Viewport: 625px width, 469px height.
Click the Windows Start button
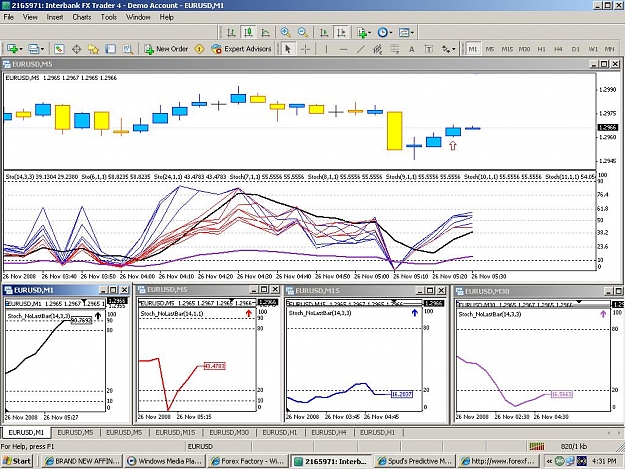click(17, 461)
